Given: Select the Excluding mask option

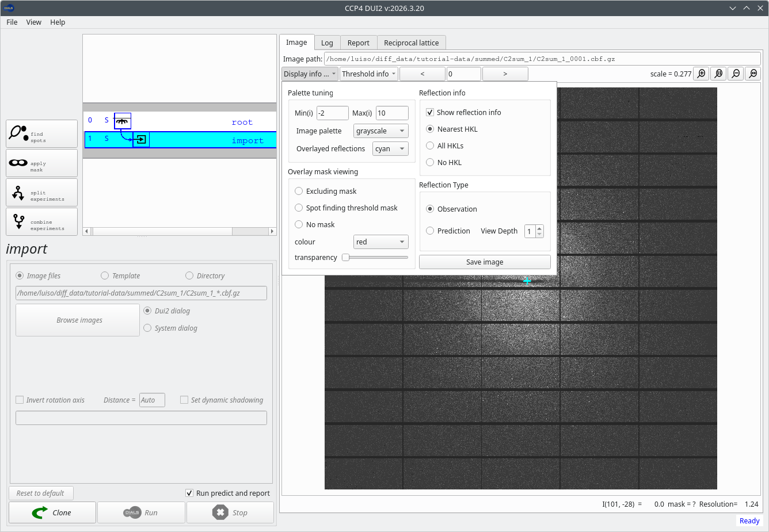Looking at the screenshot, I should coord(299,191).
